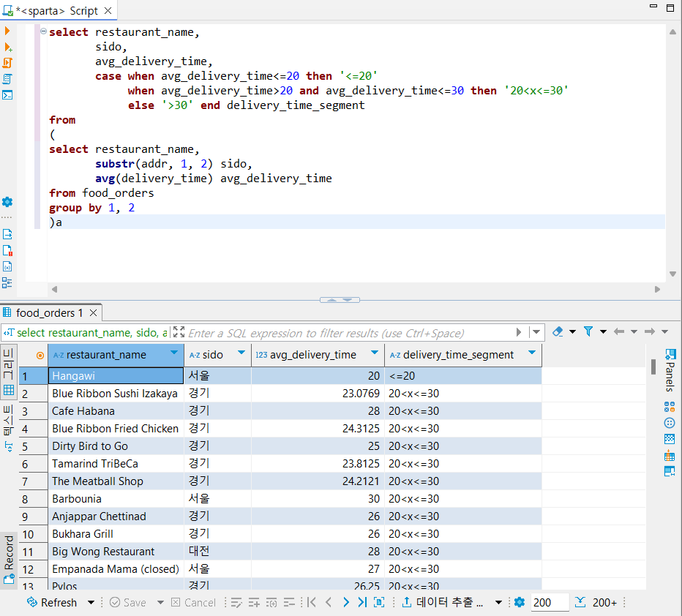Select the <sparta> Script editor tab
The height and width of the screenshot is (616, 682).
pos(57,11)
